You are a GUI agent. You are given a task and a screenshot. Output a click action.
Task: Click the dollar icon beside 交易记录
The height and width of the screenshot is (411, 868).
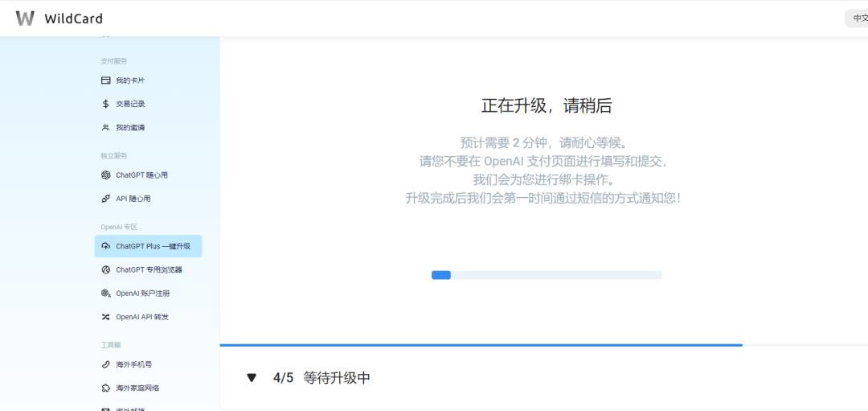point(106,104)
